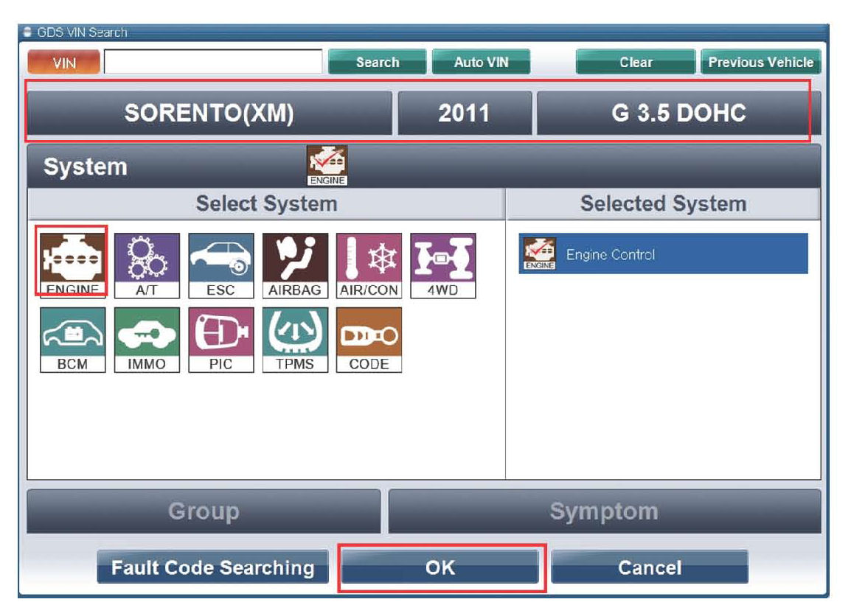
Task: Select Engine Control in Selected System list
Action: 663,254
